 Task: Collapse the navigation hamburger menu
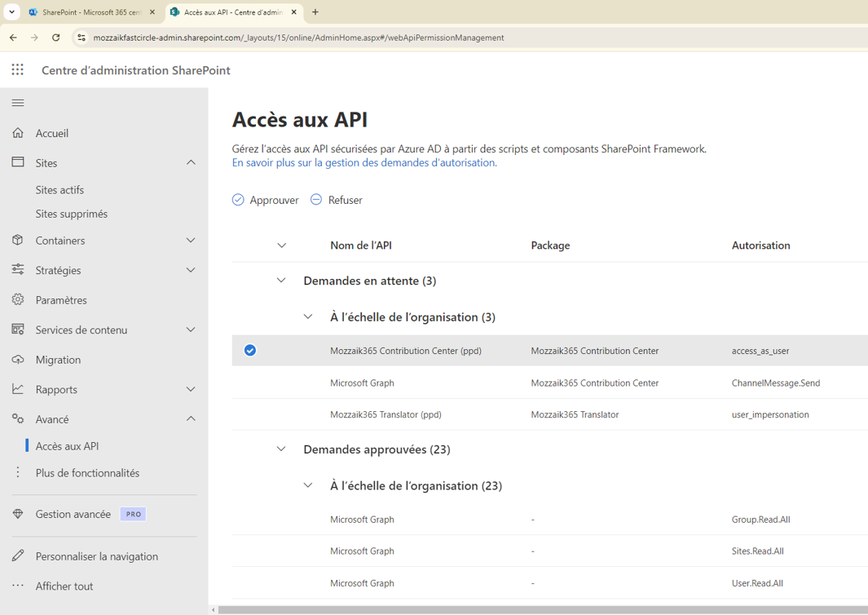pyautogui.click(x=18, y=103)
